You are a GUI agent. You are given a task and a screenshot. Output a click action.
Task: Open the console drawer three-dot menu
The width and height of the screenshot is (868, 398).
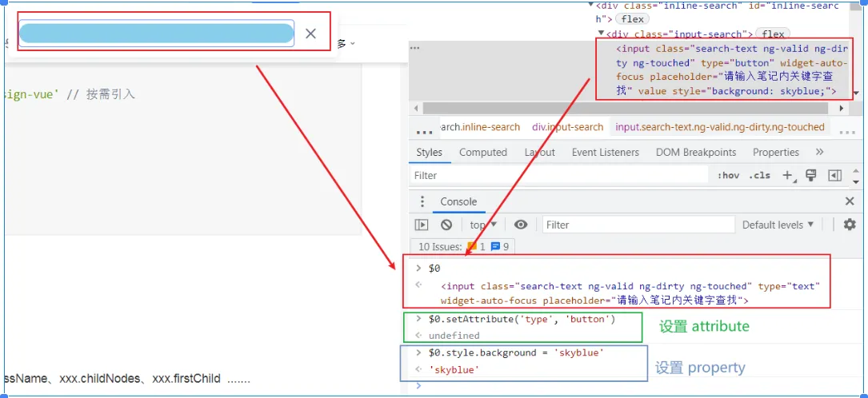422,201
